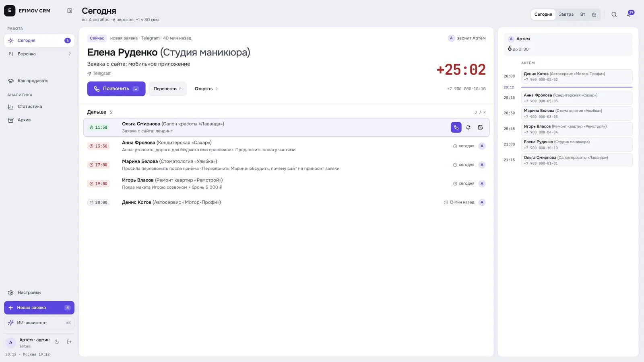Open Ольга Смирнова 21:15 schedule card
Viewport: 644px width, 362px height.
point(577,160)
